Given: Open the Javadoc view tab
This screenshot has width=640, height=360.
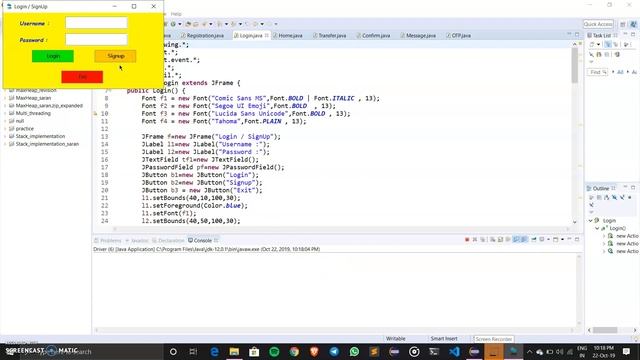Looking at the screenshot, I should tap(137, 240).
